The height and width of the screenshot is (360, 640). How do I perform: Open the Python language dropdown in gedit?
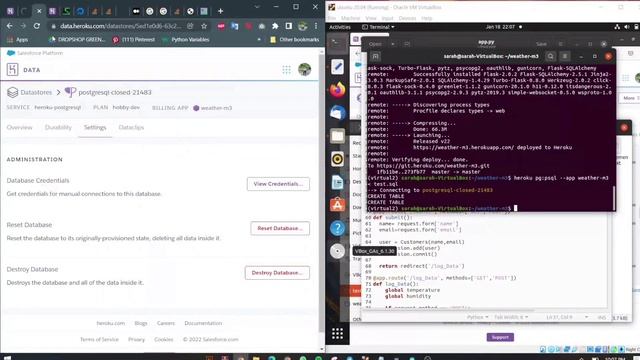(477, 317)
